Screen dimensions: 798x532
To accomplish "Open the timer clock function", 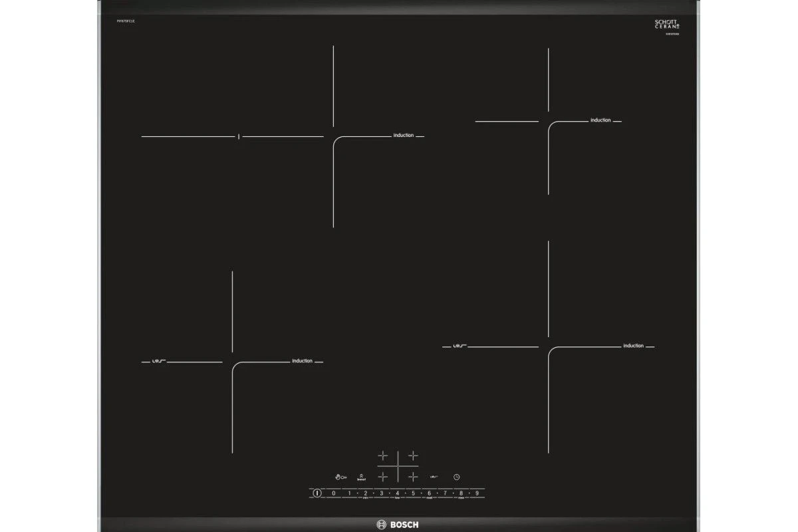I will coord(457,477).
